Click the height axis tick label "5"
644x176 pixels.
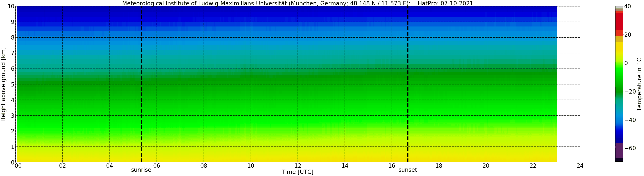tap(12, 84)
